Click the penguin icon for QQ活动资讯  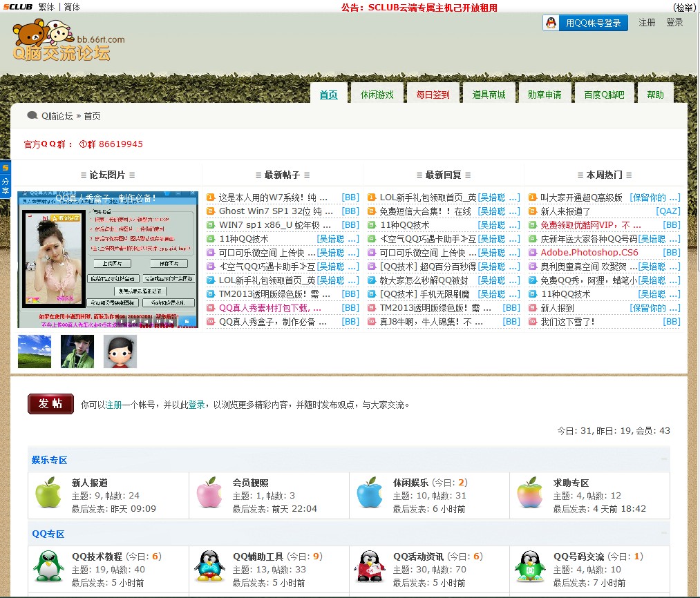tap(370, 566)
